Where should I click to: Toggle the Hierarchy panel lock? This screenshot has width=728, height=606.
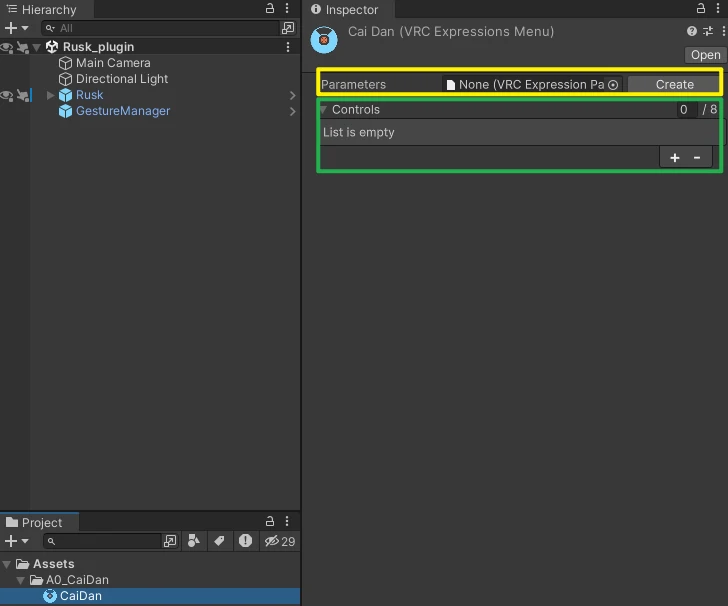(x=270, y=8)
